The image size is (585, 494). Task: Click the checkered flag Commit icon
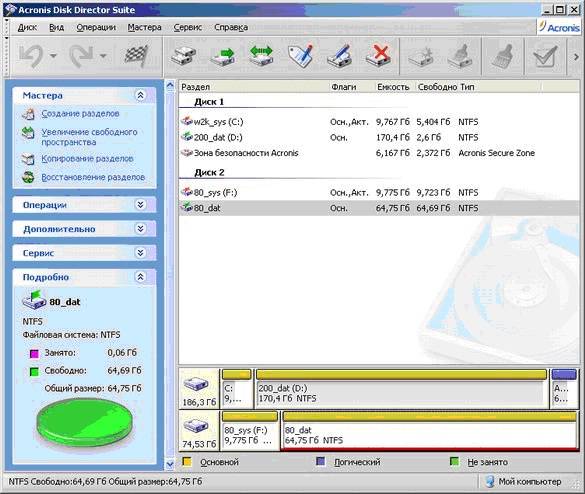[136, 56]
